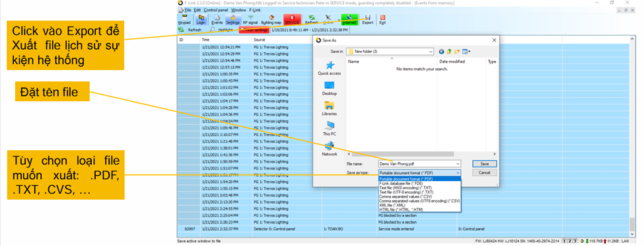
Task: Select HTML file (*.HTML, *.HTM) option
Action: 419,210
